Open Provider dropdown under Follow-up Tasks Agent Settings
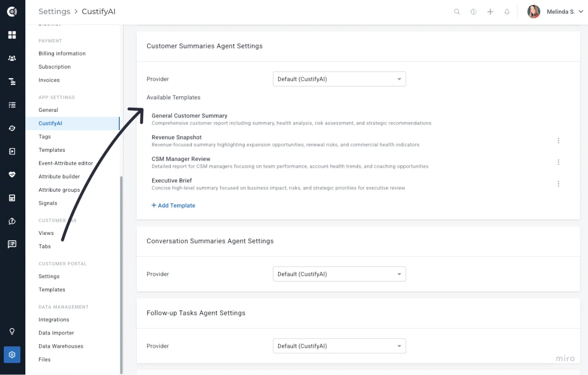 (339, 346)
